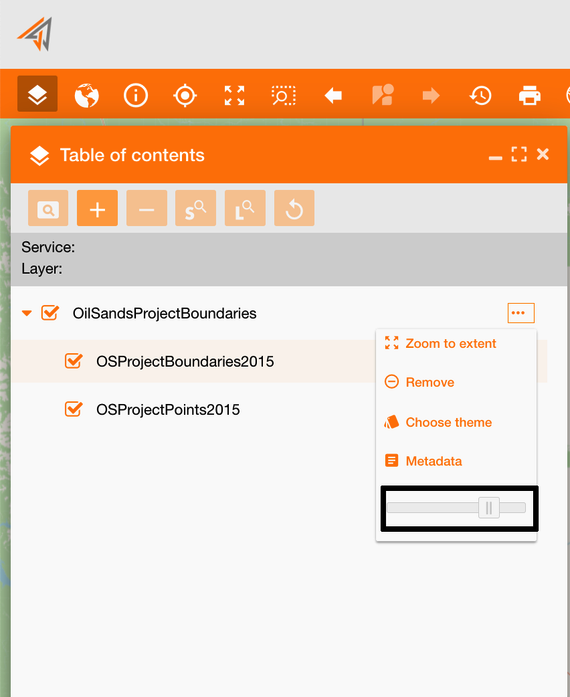Click the application logo at top
Screen dimensions: 570x697
click(x=35, y=34)
